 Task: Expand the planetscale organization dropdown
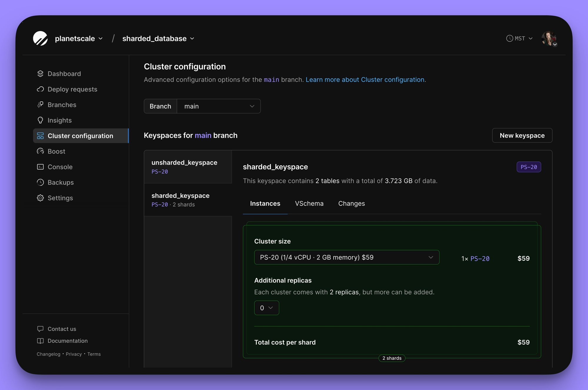tap(79, 39)
